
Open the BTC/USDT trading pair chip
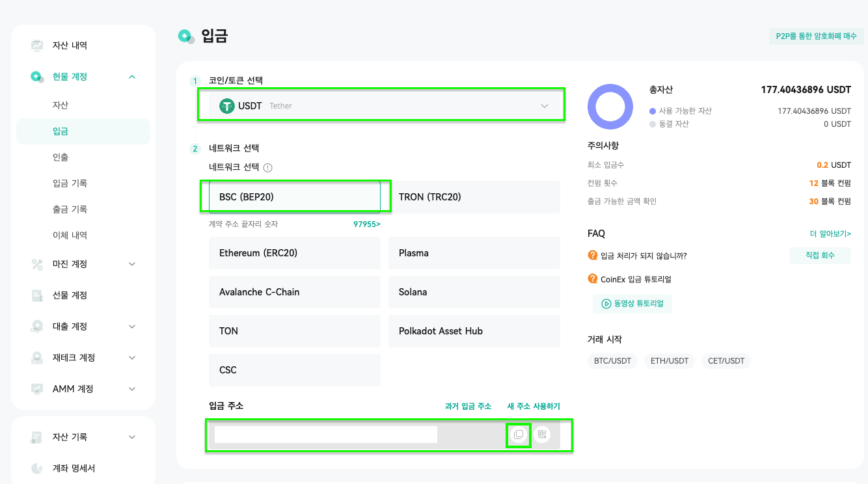[x=612, y=361]
